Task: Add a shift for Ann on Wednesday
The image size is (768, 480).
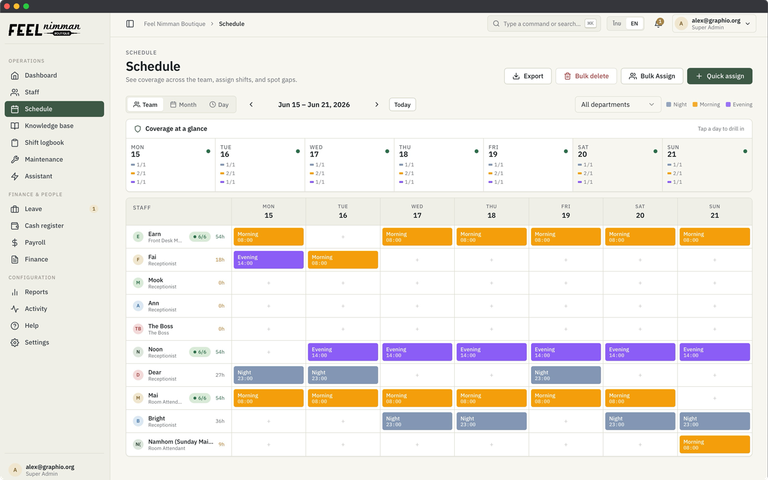Action: tap(417, 306)
